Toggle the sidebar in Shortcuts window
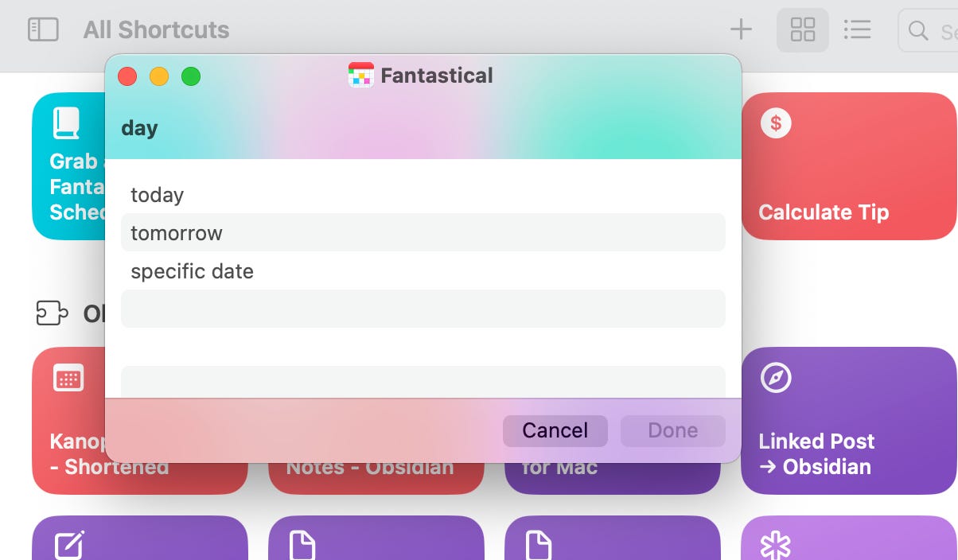The width and height of the screenshot is (958, 560). 43,30
